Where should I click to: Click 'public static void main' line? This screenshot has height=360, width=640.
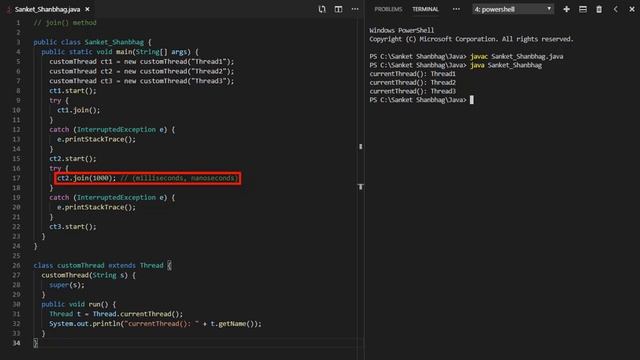pyautogui.click(x=120, y=52)
